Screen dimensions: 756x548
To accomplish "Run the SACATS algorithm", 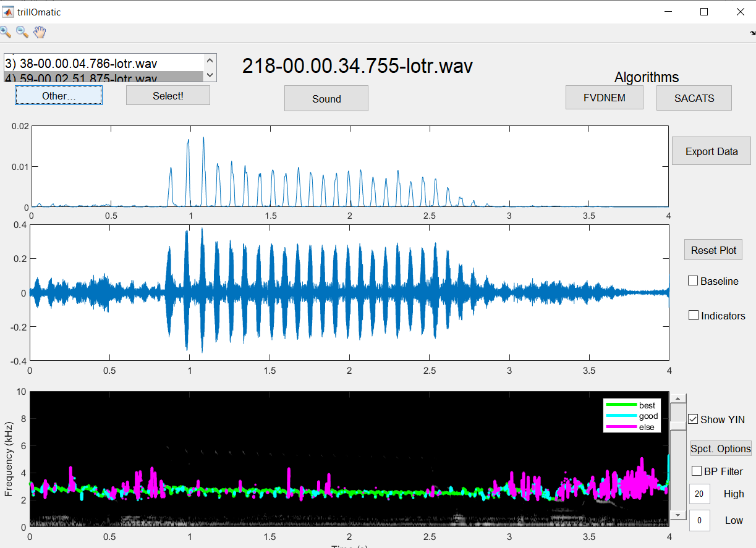I will coord(694,97).
